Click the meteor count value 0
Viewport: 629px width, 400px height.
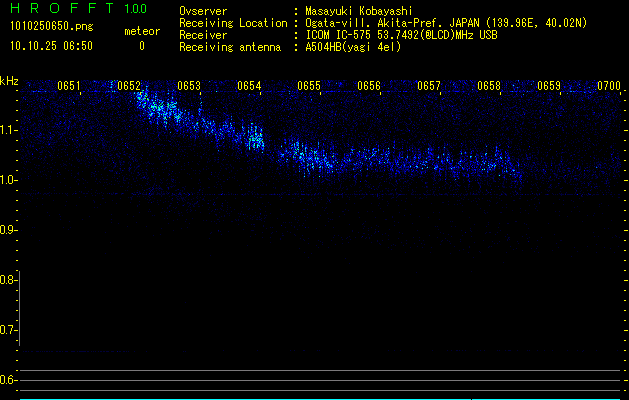point(141,46)
